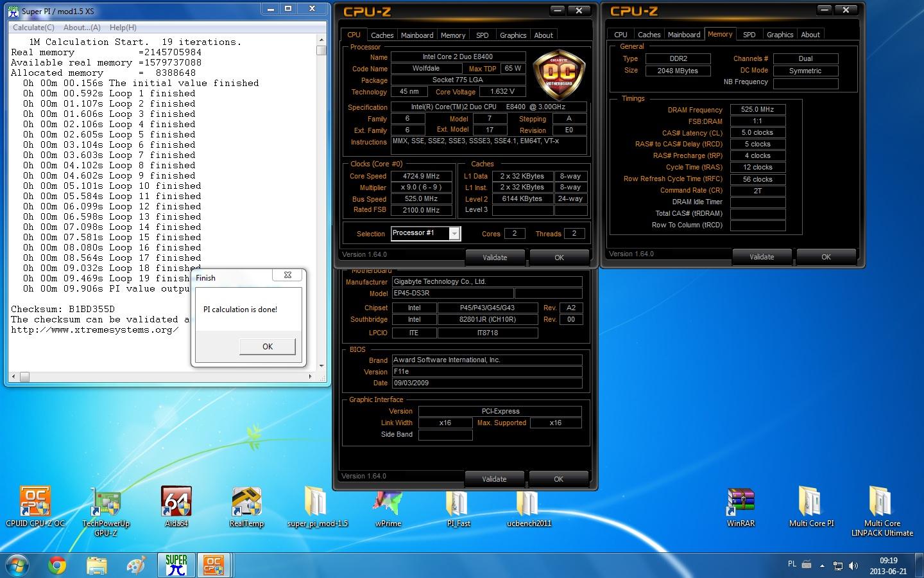Click Validate in CPU tab CPU-Z window
Image resolution: width=924 pixels, height=578 pixels.
[495, 257]
